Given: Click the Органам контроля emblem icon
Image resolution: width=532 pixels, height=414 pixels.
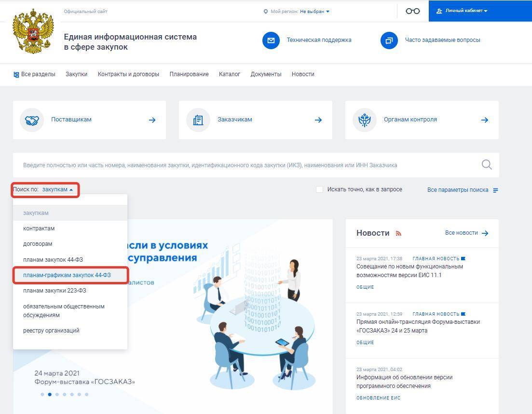Looking at the screenshot, I should (x=364, y=120).
